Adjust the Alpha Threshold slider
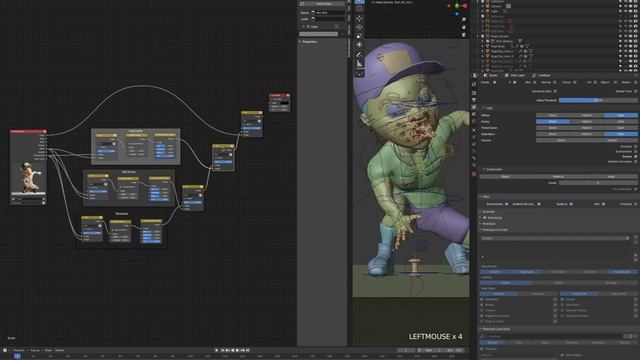This screenshot has width=640, height=360. click(x=598, y=100)
